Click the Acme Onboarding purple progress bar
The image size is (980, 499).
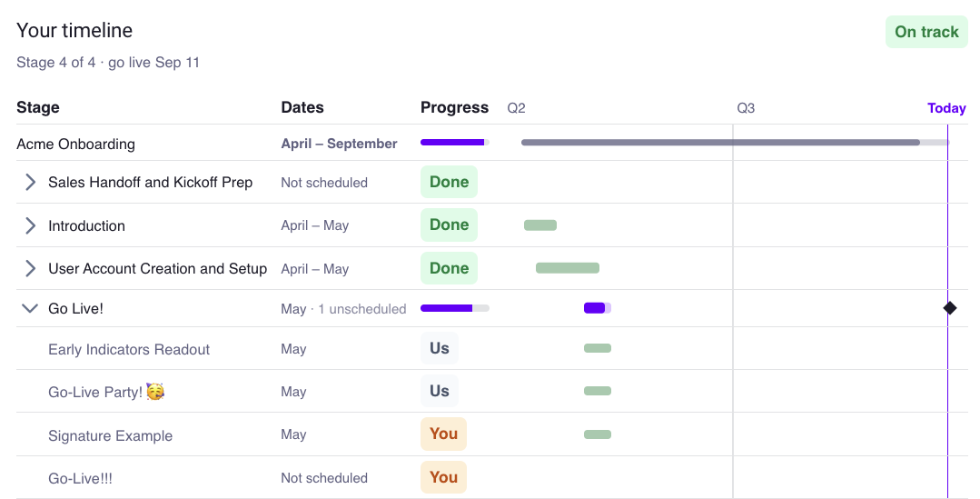455,143
